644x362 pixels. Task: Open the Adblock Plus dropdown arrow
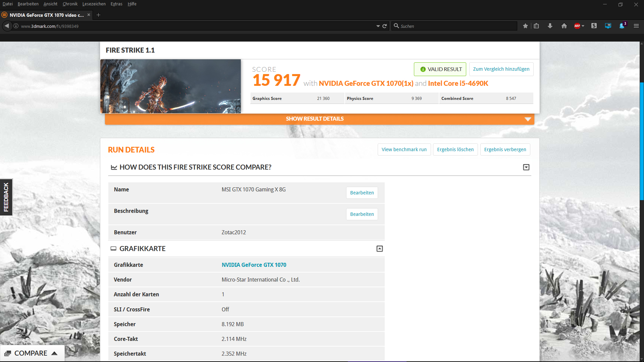pos(583,26)
